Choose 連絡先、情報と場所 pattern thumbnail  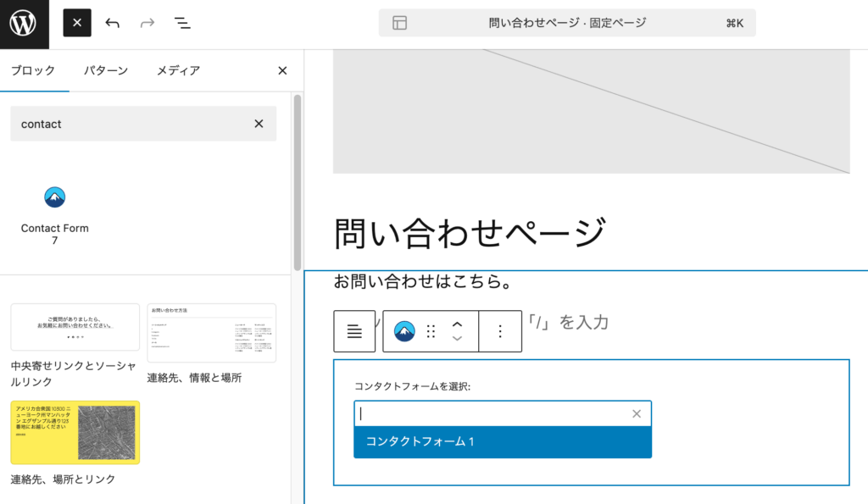[211, 333]
